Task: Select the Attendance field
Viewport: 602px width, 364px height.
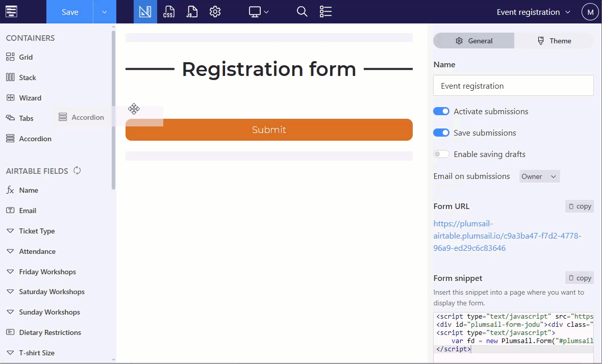Action: pos(31,251)
